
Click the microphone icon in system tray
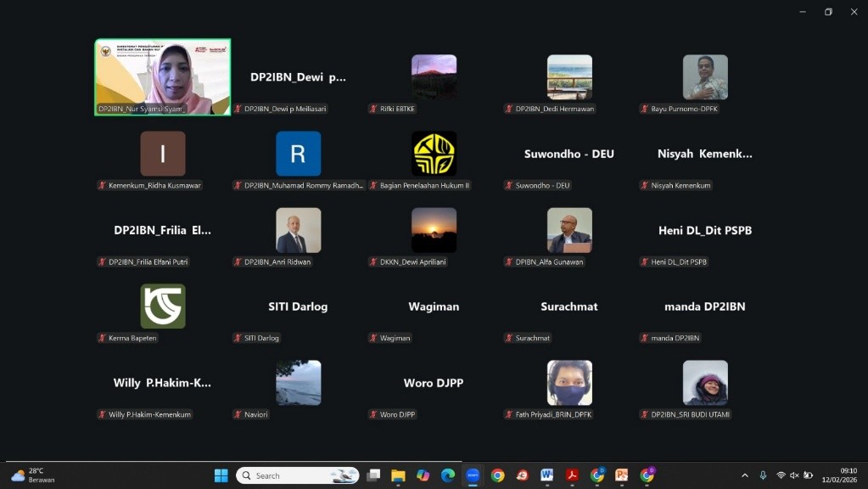point(763,475)
